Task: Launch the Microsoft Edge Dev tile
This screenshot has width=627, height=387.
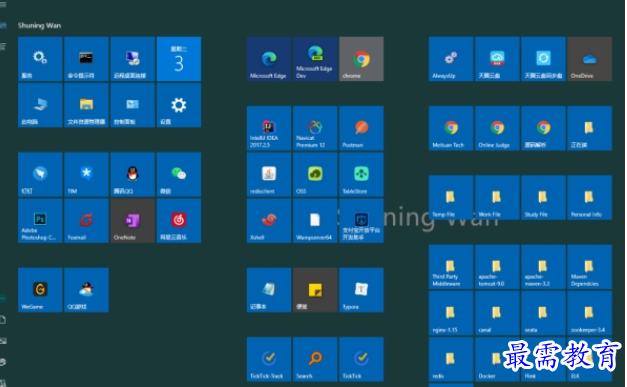Action: (x=315, y=59)
